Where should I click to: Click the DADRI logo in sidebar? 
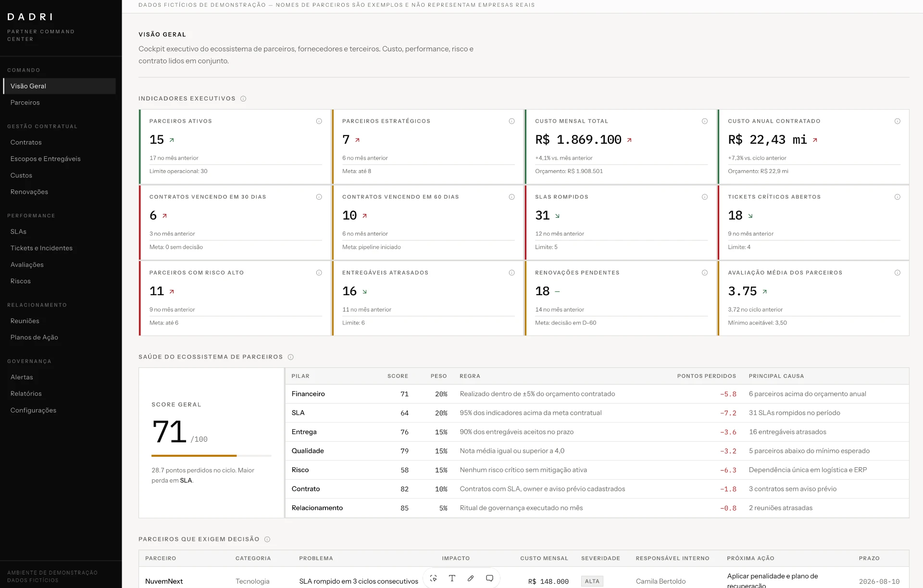coord(30,17)
